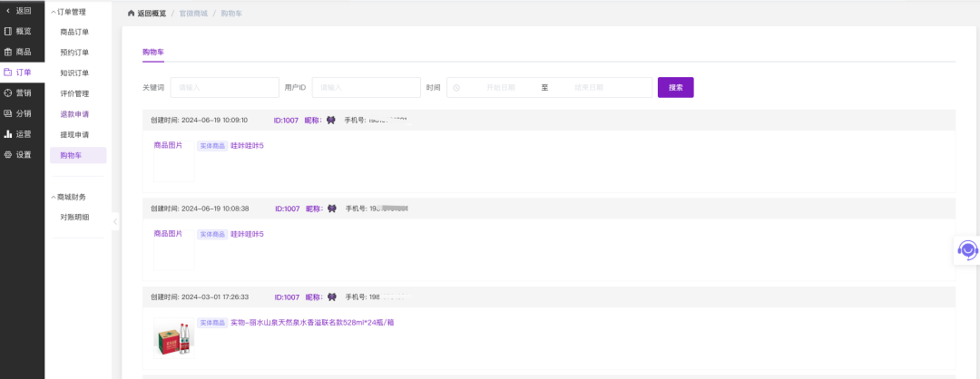Select the 订单 orders sidebar icon
Image resolution: width=980 pixels, height=379 pixels.
coord(8,73)
